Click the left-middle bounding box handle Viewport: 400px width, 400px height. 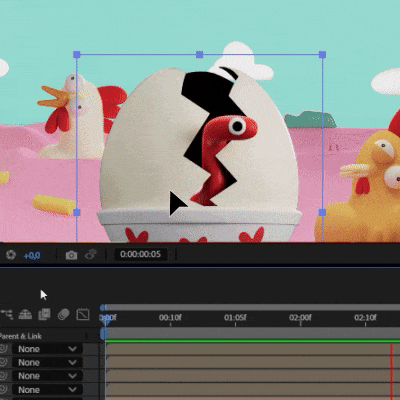point(77,212)
